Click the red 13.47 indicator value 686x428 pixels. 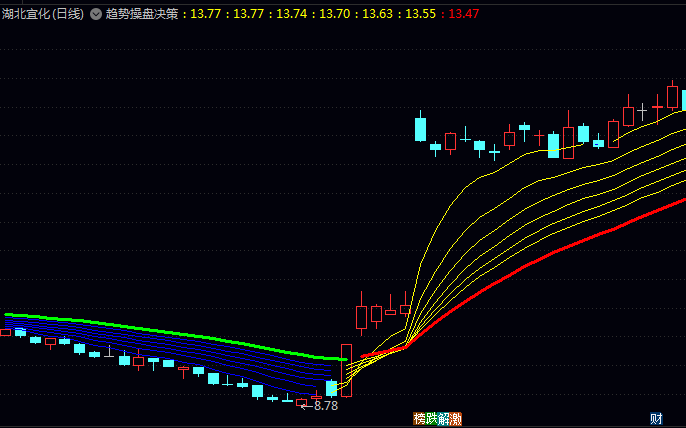pyautogui.click(x=464, y=14)
